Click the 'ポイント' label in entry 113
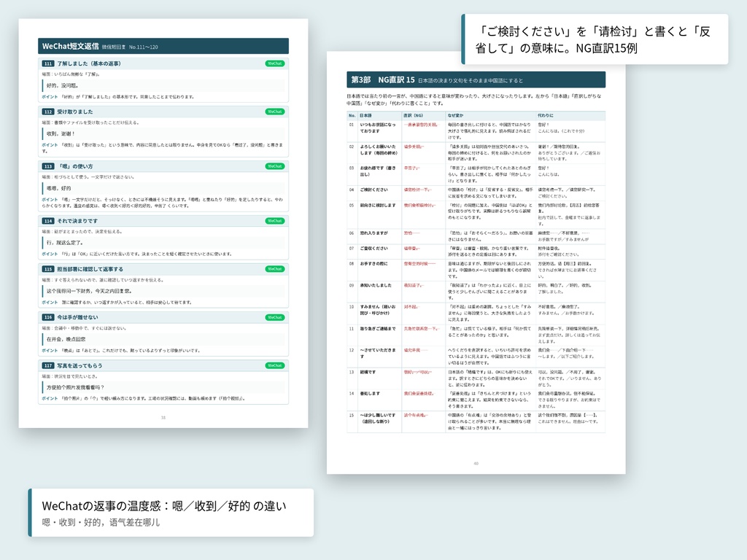The image size is (747, 560). click(x=50, y=200)
